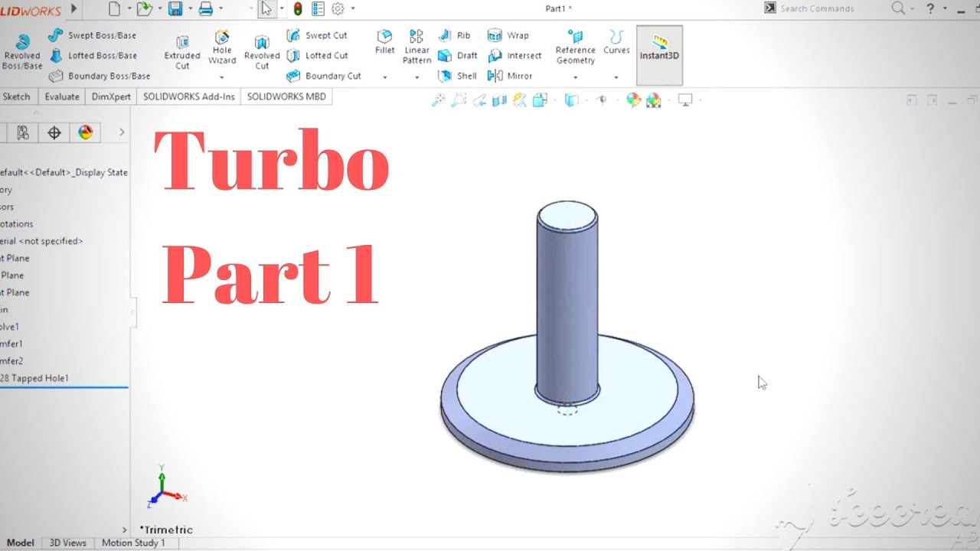Expand the SOLIDWORKS menu flyout arrow
This screenshot has height=551, width=980.
pyautogui.click(x=73, y=9)
